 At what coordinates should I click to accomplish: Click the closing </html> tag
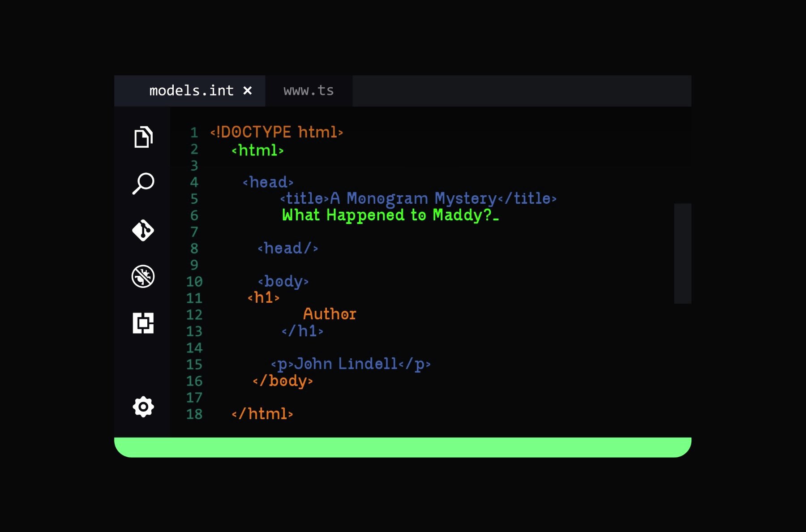(x=262, y=414)
